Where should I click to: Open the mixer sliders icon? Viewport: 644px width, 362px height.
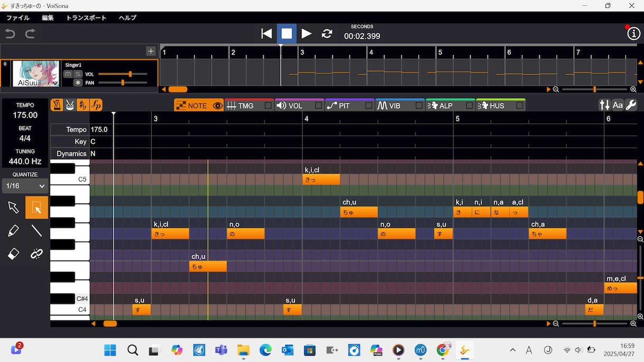point(604,106)
